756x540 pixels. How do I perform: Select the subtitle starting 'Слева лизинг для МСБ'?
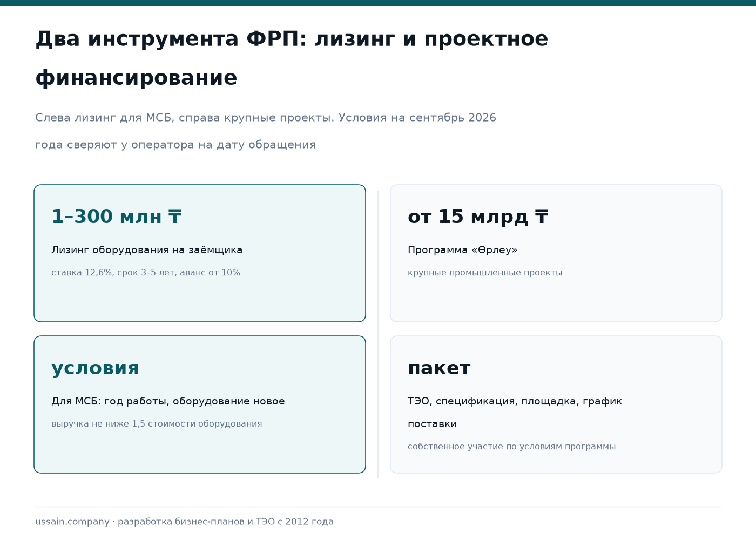(x=266, y=131)
